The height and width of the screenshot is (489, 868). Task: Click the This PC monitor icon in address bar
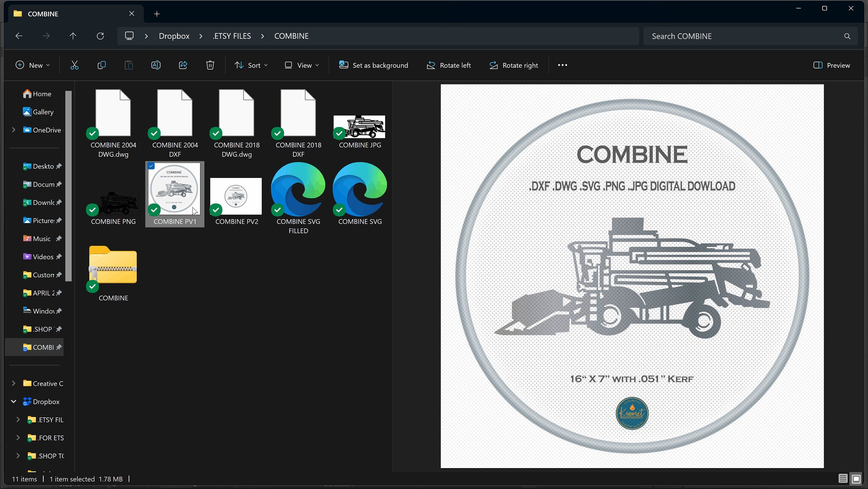(129, 36)
